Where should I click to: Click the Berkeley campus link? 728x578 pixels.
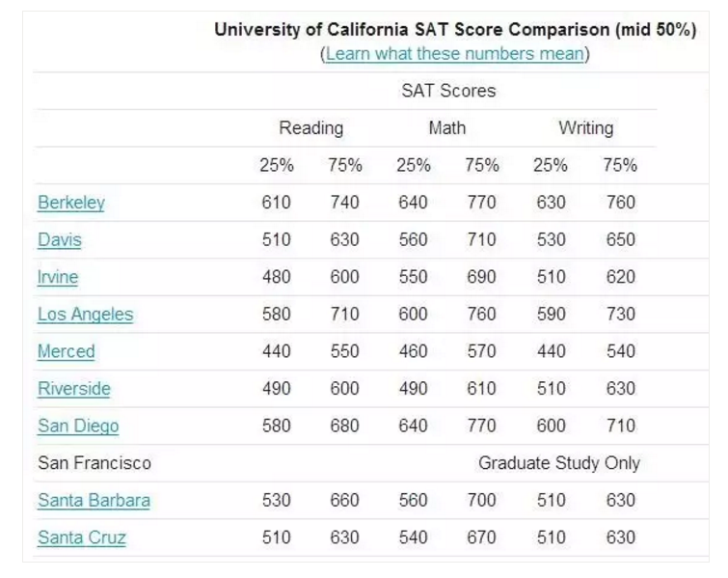[x=71, y=203]
